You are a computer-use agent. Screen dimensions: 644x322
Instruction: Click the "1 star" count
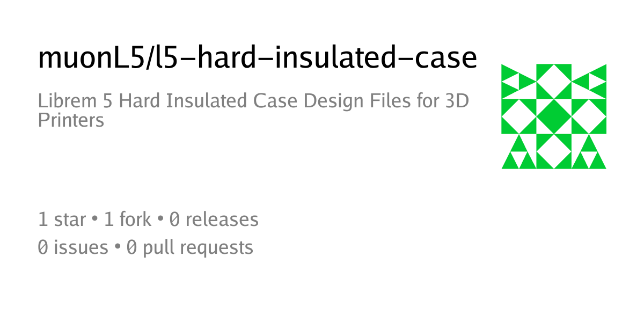click(62, 219)
